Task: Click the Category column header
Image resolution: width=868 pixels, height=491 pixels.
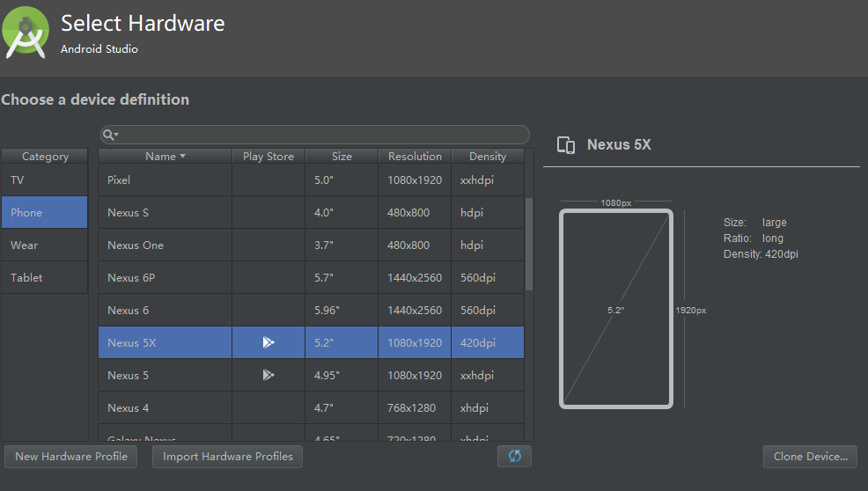Action: pyautogui.click(x=45, y=157)
